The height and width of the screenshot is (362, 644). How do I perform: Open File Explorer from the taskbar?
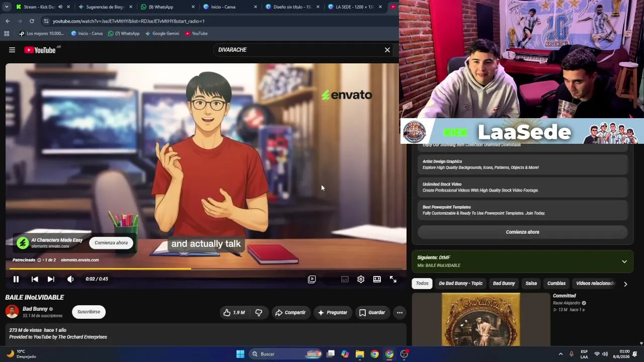coord(360,354)
